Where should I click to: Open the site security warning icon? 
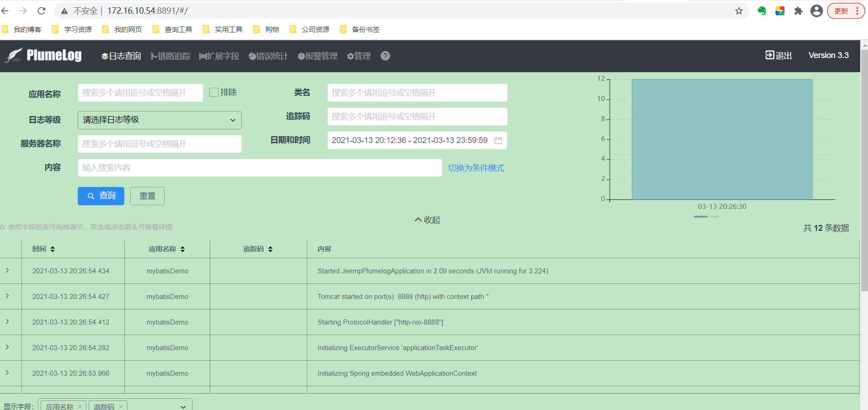point(64,11)
